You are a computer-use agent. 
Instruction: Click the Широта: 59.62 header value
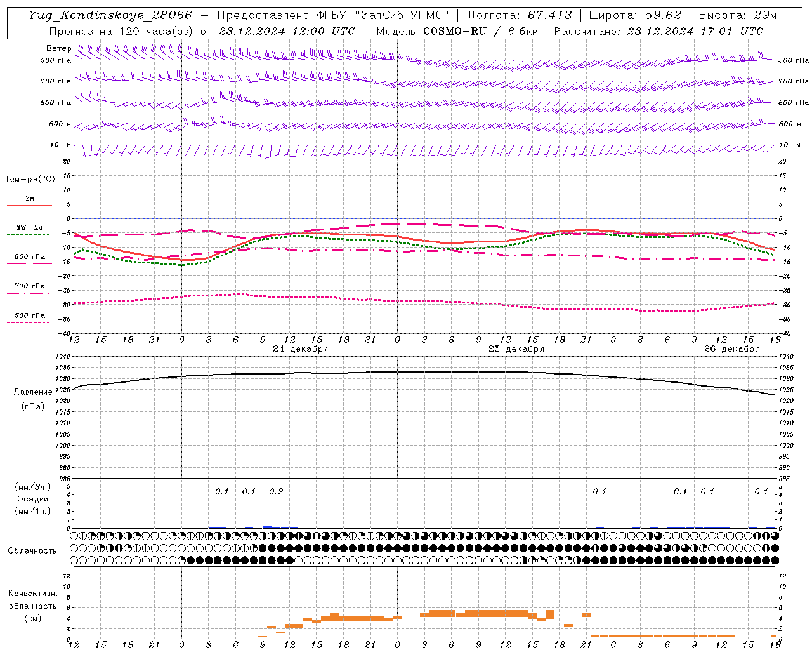coord(635,15)
